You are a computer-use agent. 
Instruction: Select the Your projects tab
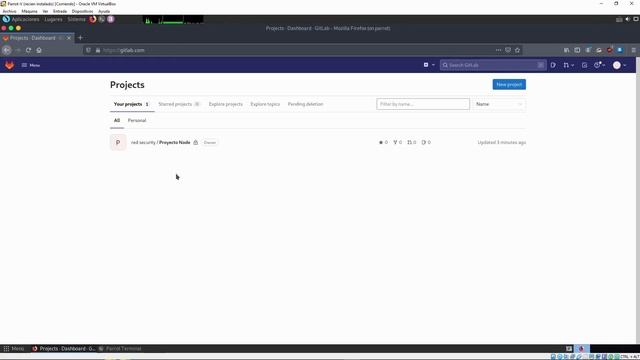[x=131, y=104]
